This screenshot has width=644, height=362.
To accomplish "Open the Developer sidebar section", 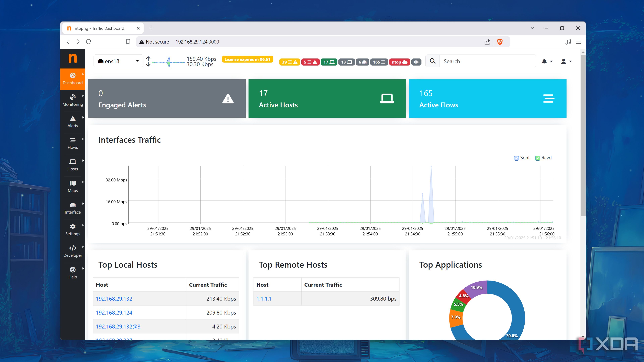I will [72, 251].
